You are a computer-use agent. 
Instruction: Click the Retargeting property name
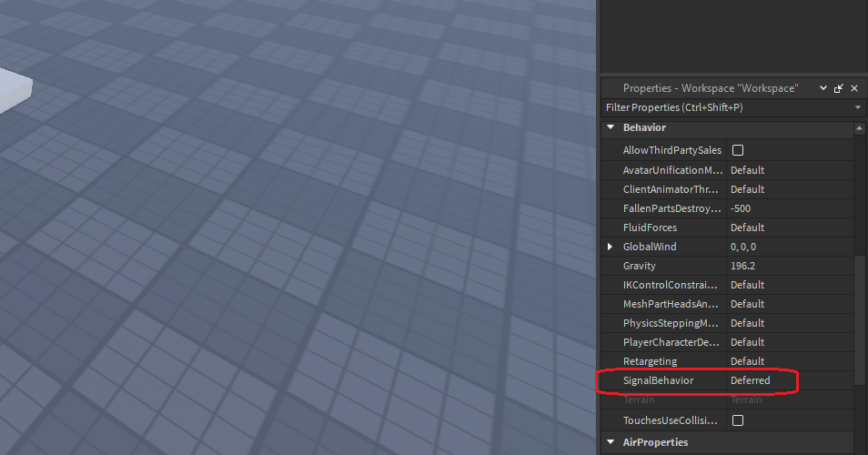point(650,361)
